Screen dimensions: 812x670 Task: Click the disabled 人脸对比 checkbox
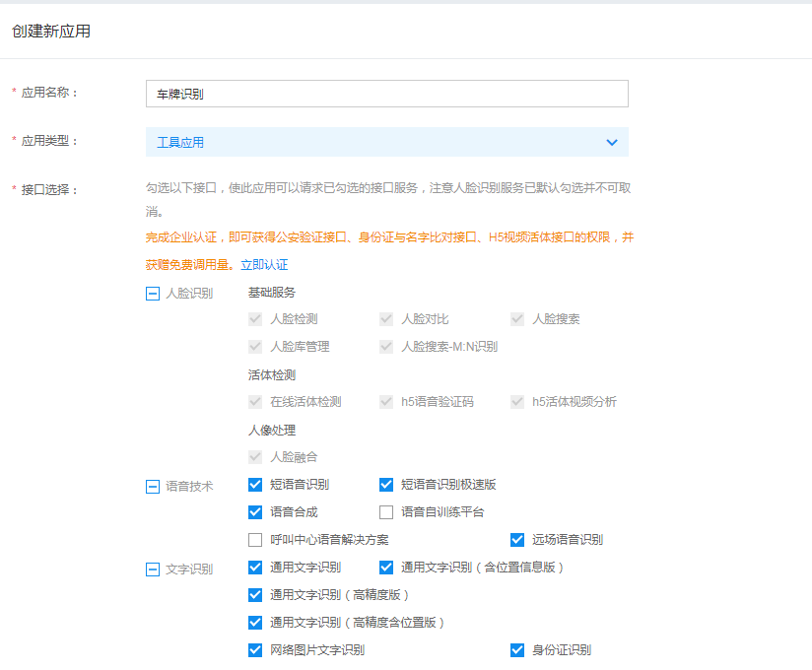tap(386, 319)
